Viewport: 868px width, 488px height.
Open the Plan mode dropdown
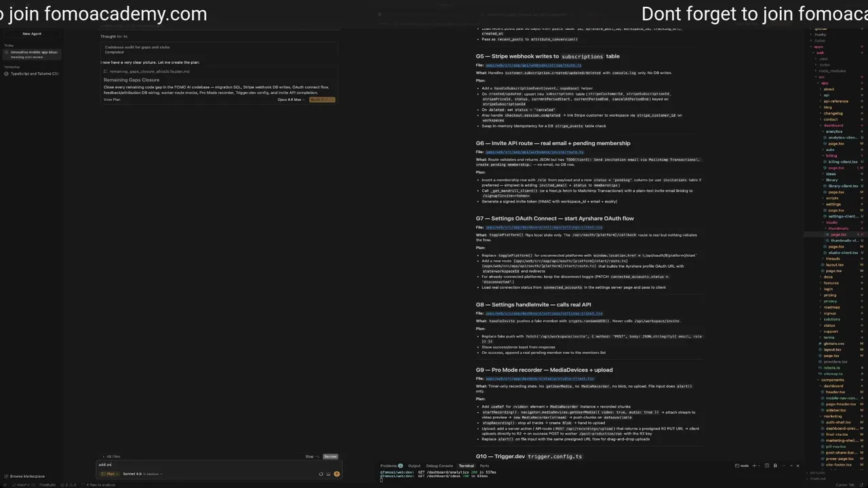click(x=111, y=474)
